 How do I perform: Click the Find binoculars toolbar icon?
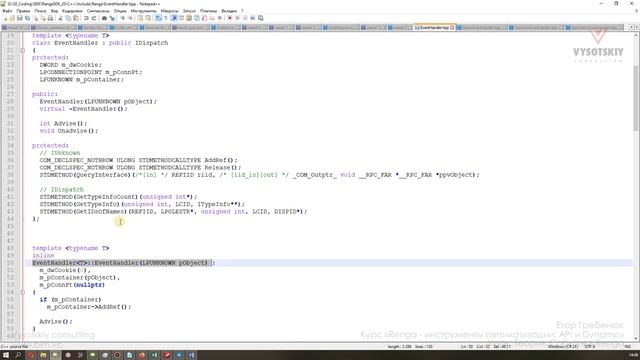tap(104, 18)
